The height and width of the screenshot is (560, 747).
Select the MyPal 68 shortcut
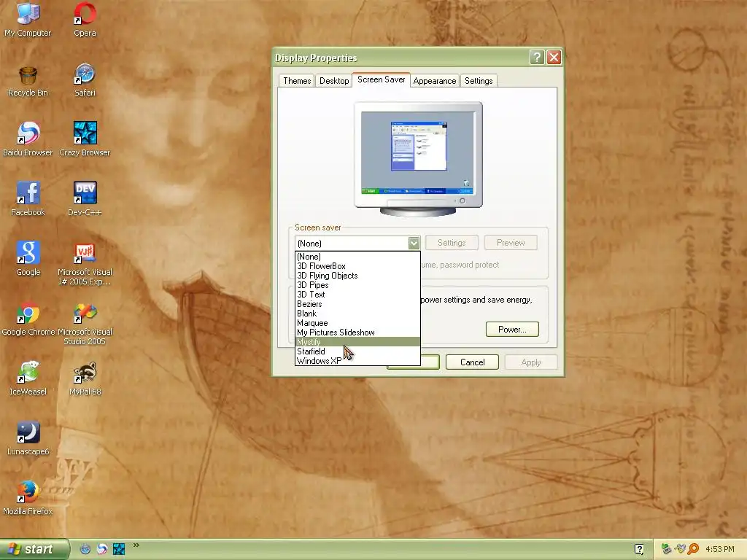(x=85, y=378)
